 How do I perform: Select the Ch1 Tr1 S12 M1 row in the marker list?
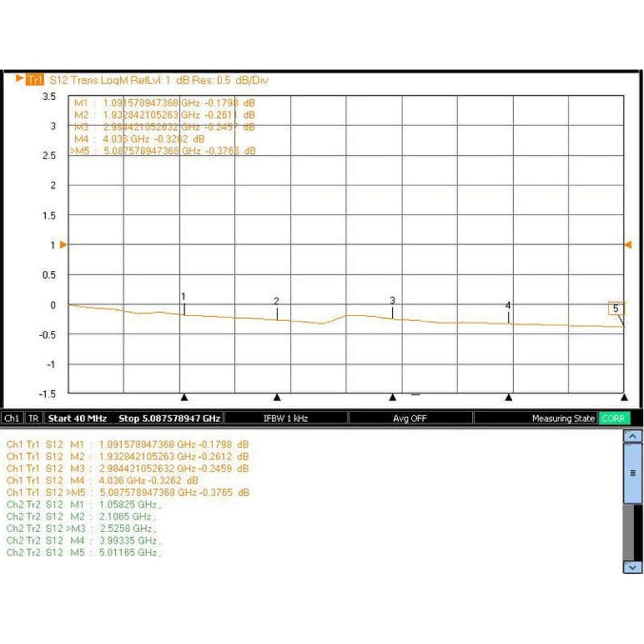pos(128,444)
